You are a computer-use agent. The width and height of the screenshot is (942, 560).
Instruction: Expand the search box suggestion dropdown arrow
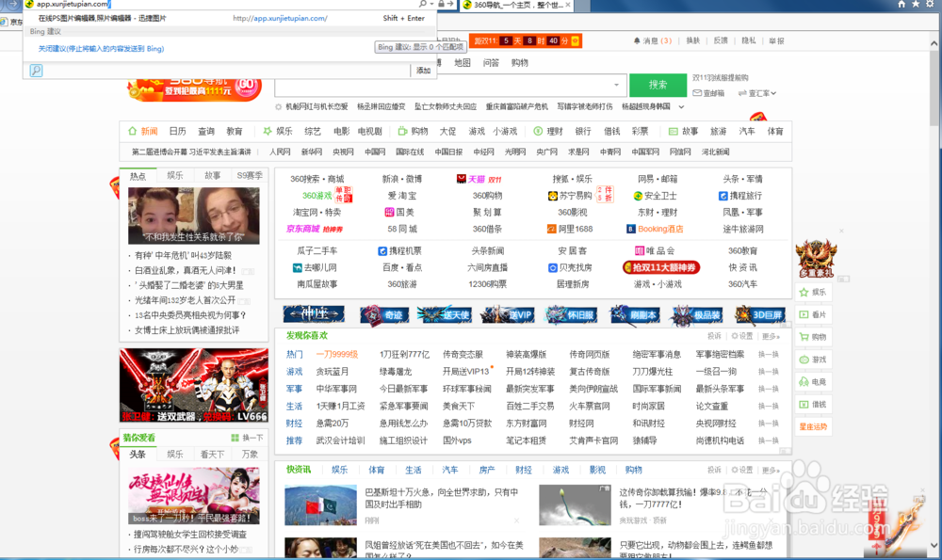616,85
